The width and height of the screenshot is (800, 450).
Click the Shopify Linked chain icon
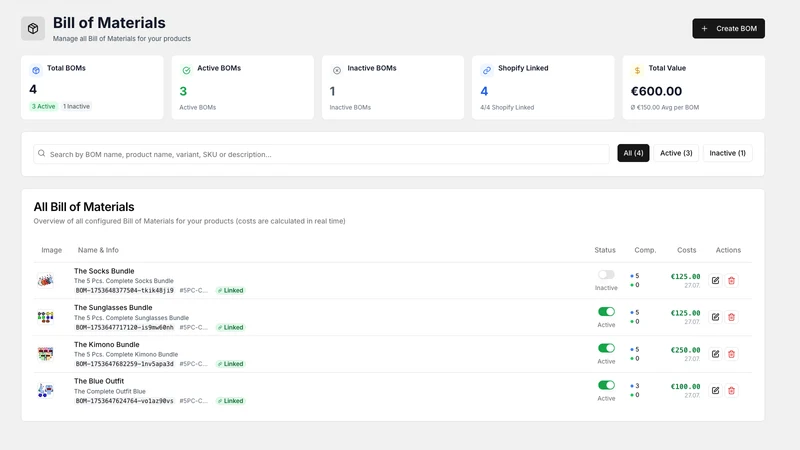point(487,70)
